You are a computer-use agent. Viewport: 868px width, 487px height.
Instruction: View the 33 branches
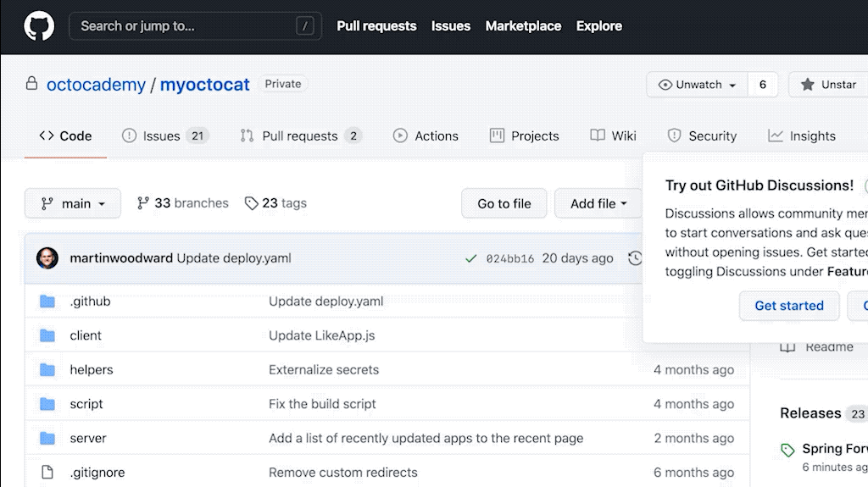tap(183, 203)
